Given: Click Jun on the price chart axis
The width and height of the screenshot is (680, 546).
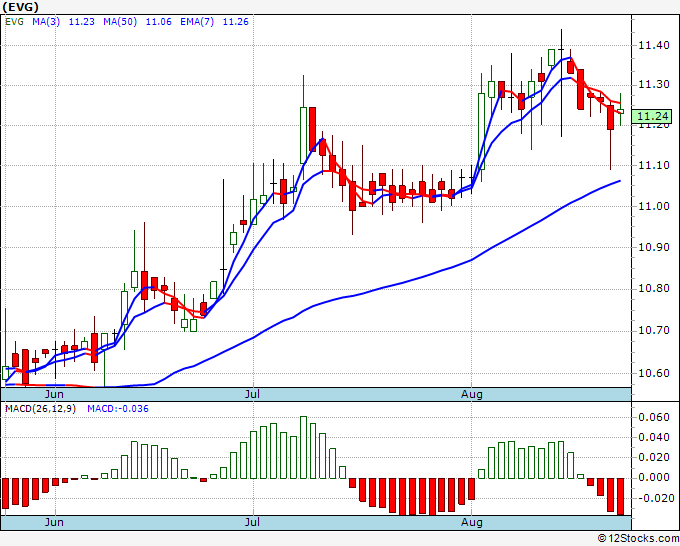Looking at the screenshot, I should click(54, 394).
